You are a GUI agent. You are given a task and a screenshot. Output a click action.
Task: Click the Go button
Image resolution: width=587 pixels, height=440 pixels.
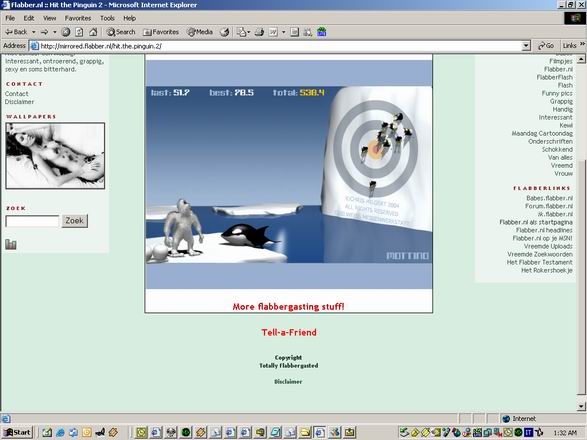coord(546,46)
